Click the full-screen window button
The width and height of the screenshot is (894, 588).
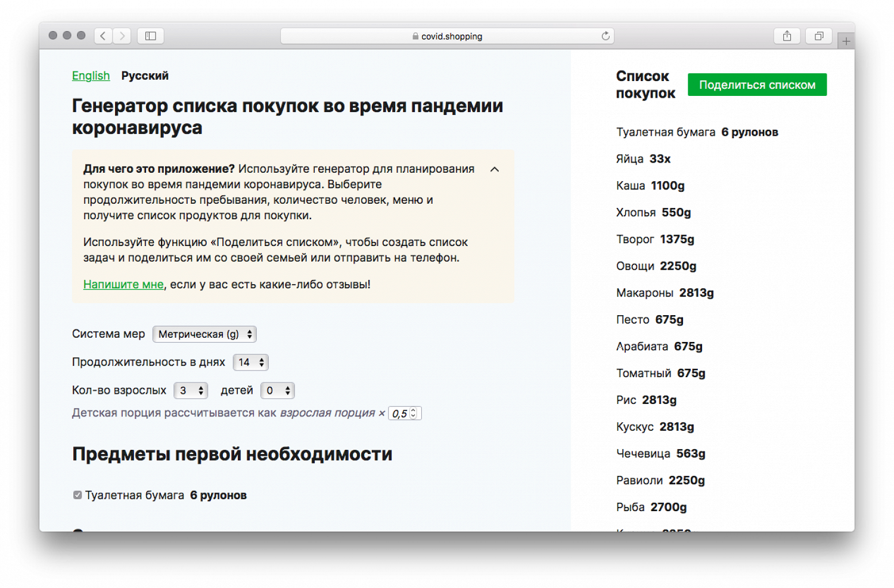[81, 35]
